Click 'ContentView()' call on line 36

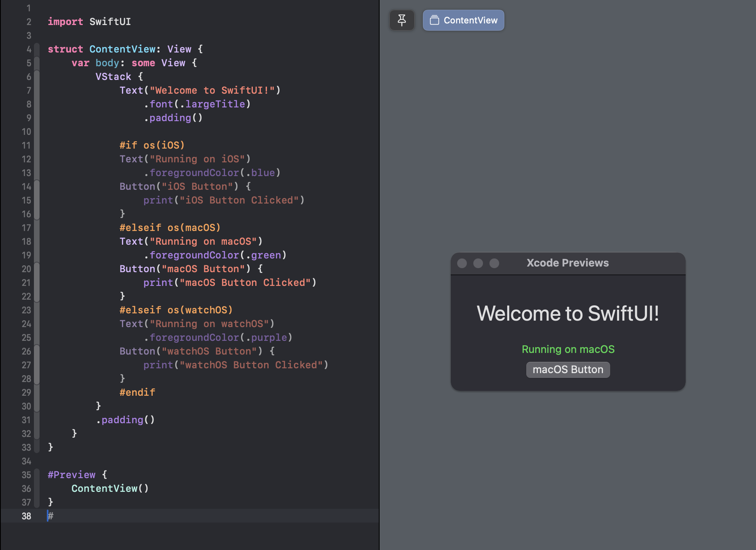[x=110, y=489]
